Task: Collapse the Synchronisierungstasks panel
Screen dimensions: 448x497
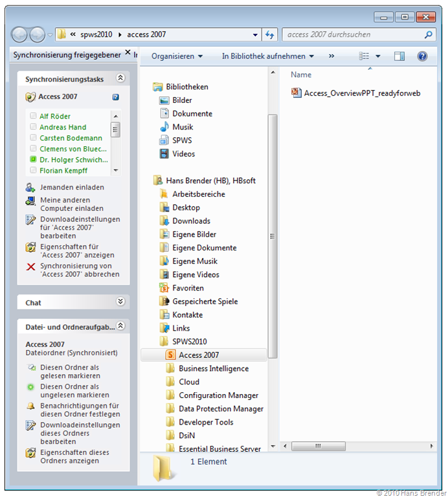Action: pyautogui.click(x=120, y=78)
